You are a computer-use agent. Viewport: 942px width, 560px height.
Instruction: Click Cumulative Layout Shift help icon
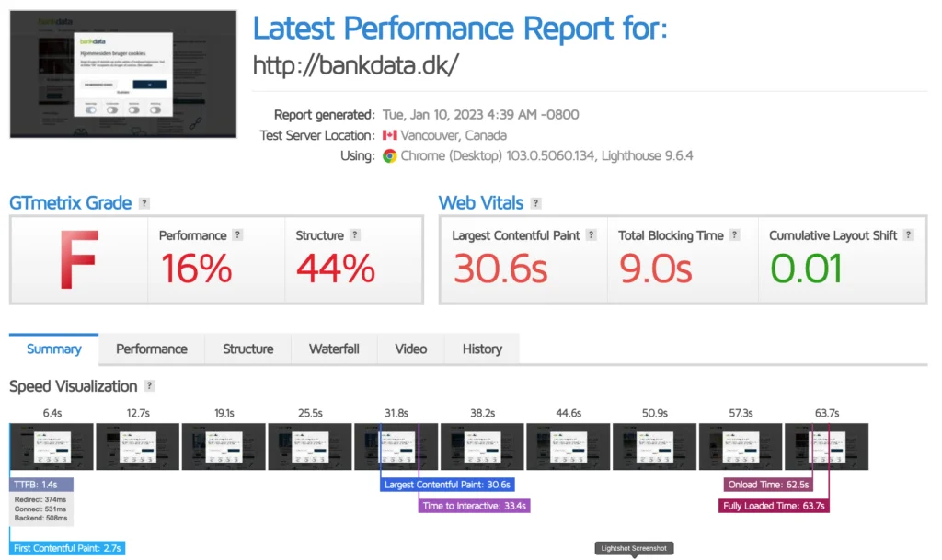pyautogui.click(x=908, y=234)
